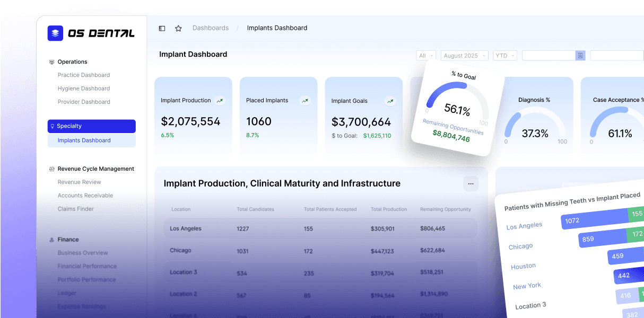The width and height of the screenshot is (644, 318).
Task: Toggle the sidebar panel icon
Action: [162, 28]
